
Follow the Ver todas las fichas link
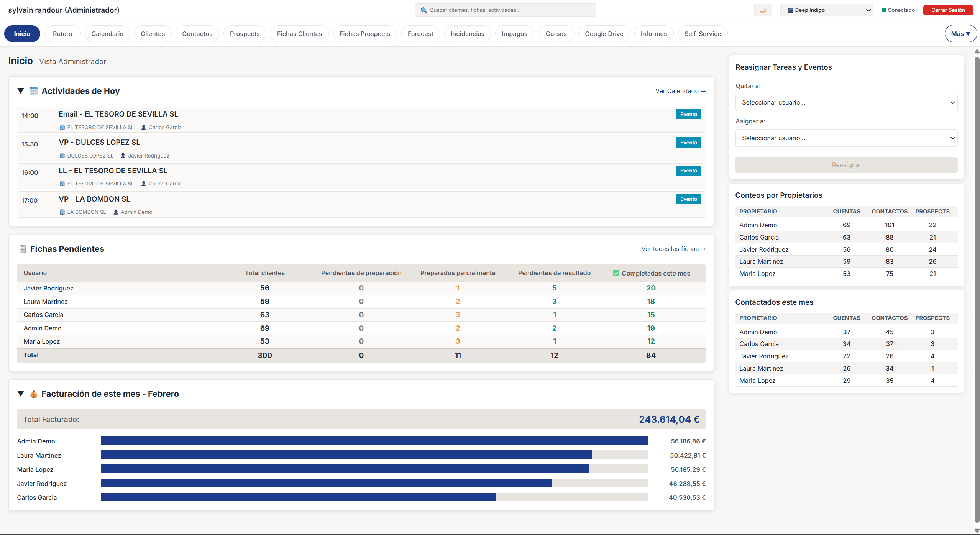673,249
